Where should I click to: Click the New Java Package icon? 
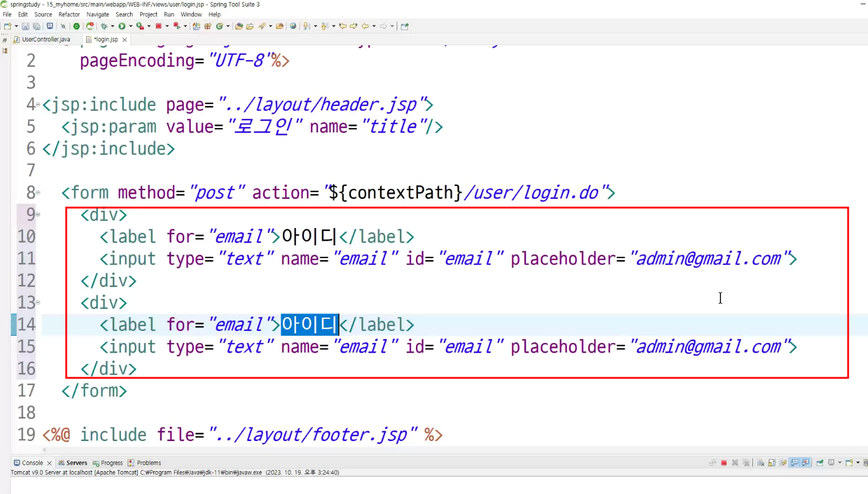coord(208,26)
